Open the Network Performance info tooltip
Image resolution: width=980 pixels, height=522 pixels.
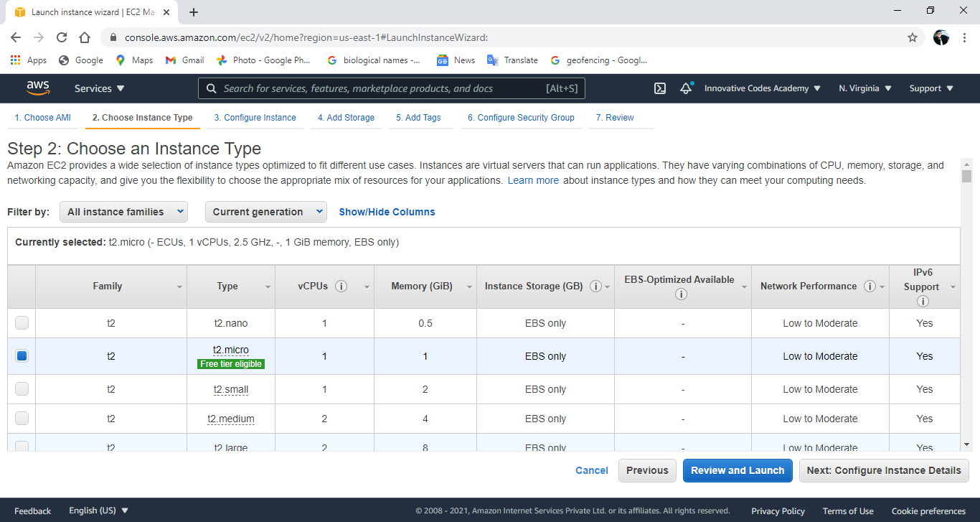pyautogui.click(x=870, y=286)
